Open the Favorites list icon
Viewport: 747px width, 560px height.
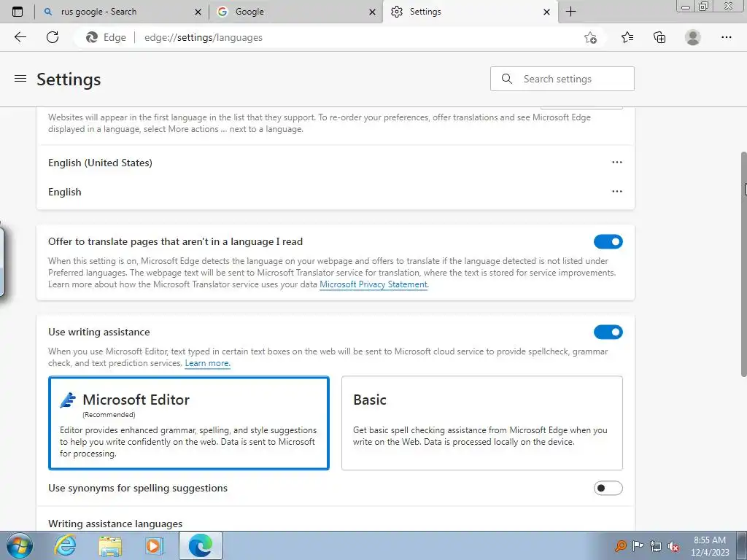(x=627, y=37)
